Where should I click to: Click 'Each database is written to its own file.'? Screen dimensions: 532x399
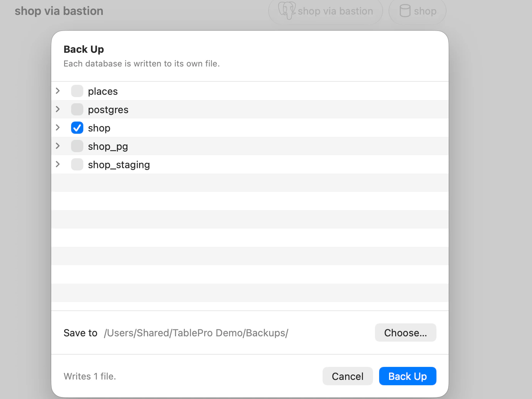[141, 63]
